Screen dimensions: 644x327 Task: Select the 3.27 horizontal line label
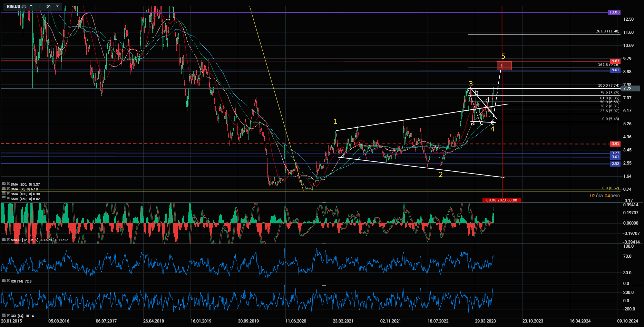[615, 153]
